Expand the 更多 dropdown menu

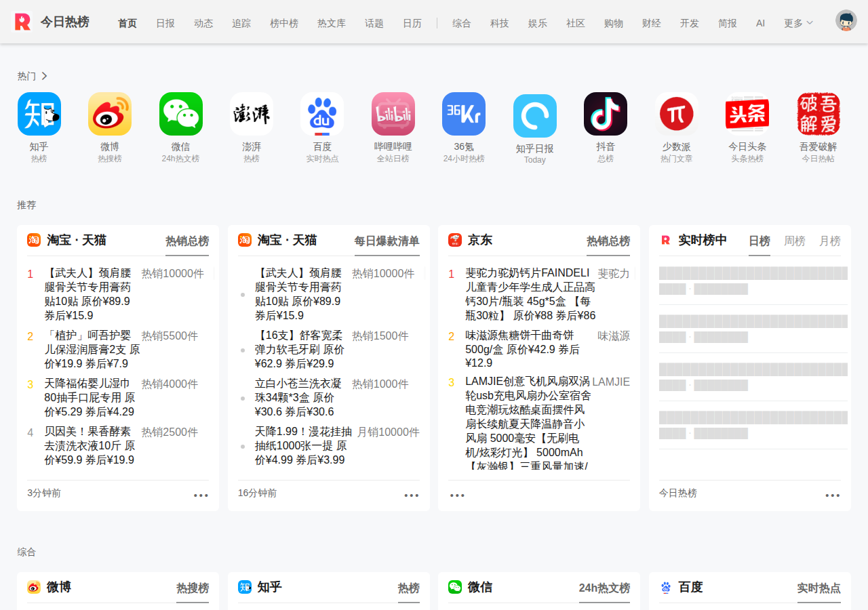(798, 23)
